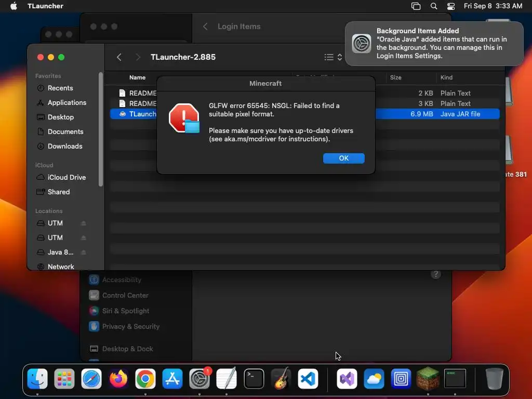The height and width of the screenshot is (399, 532).
Task: Click the Stage Manager menu bar icon
Action: click(x=416, y=6)
